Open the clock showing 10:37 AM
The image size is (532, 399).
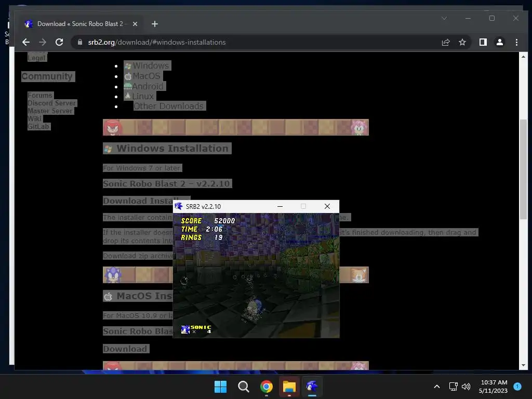point(494,387)
